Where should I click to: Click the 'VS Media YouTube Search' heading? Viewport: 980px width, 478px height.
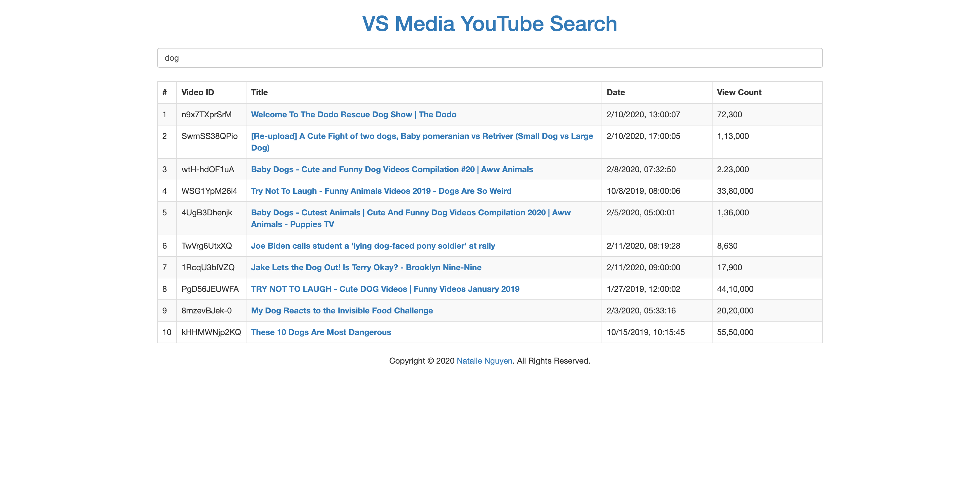490,24
